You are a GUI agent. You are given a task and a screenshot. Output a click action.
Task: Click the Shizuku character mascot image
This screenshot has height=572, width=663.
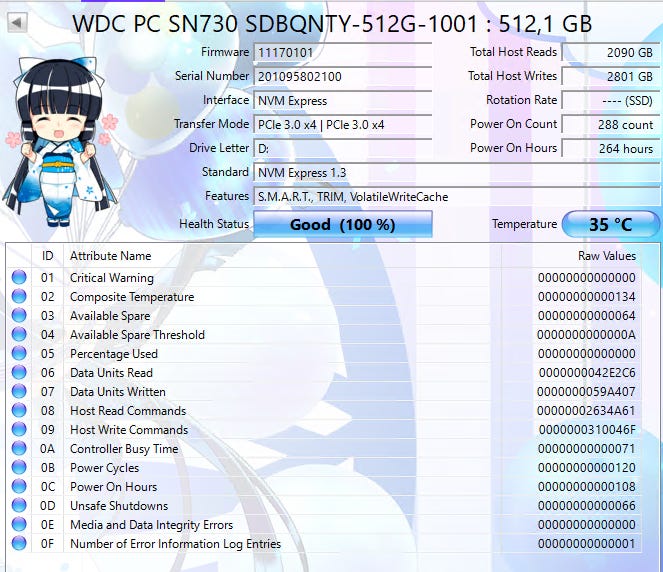click(60, 142)
